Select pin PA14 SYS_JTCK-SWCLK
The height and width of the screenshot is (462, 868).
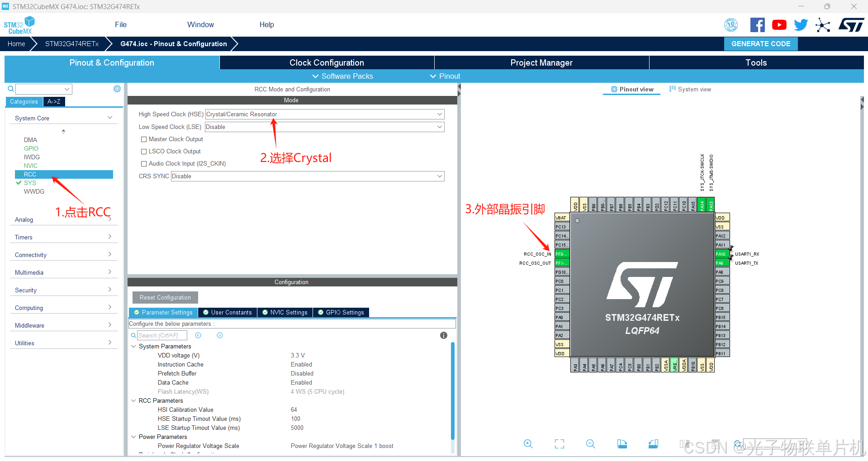(x=702, y=205)
